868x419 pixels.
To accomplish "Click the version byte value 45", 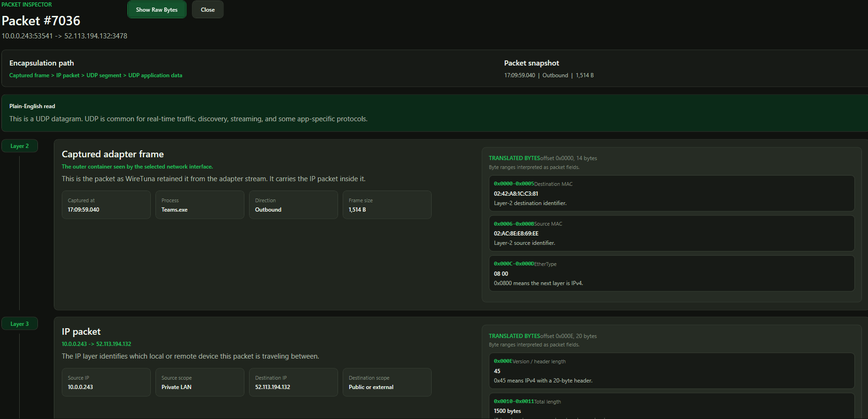I will click(x=497, y=371).
